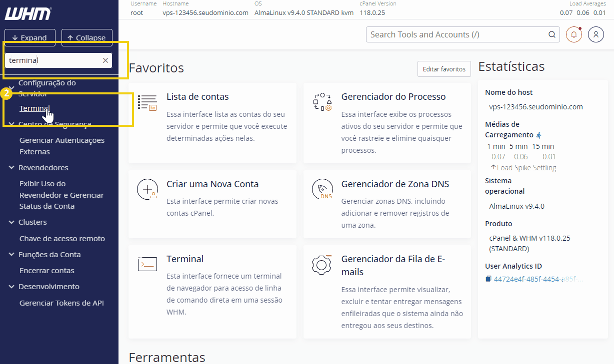Open Terminal in the sidebar menu

(x=34, y=108)
